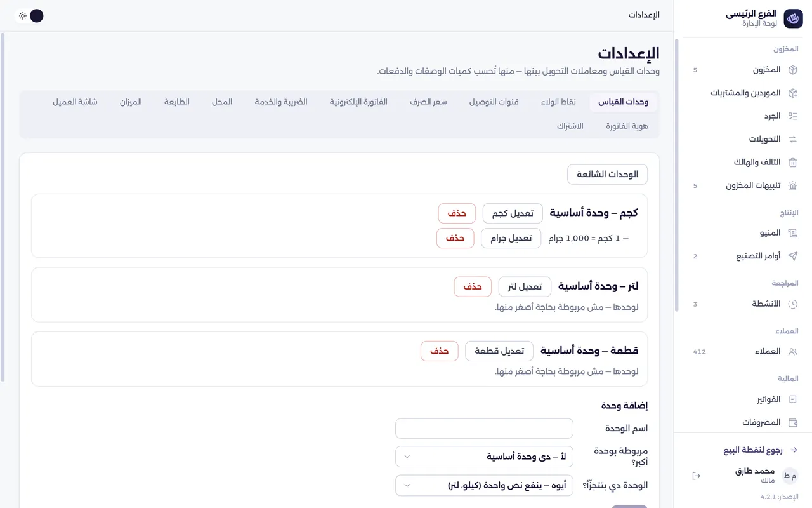
Task: Select the الضريبة والخدمة tab
Action: [x=281, y=102]
